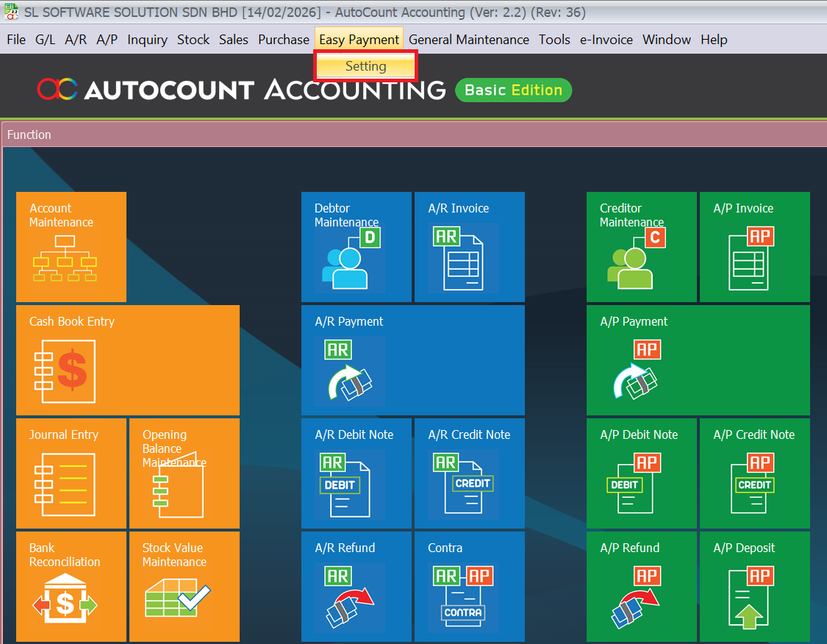Image resolution: width=827 pixels, height=644 pixels.
Task: Open the Stock Value Maintenance tile
Action: 185,587
